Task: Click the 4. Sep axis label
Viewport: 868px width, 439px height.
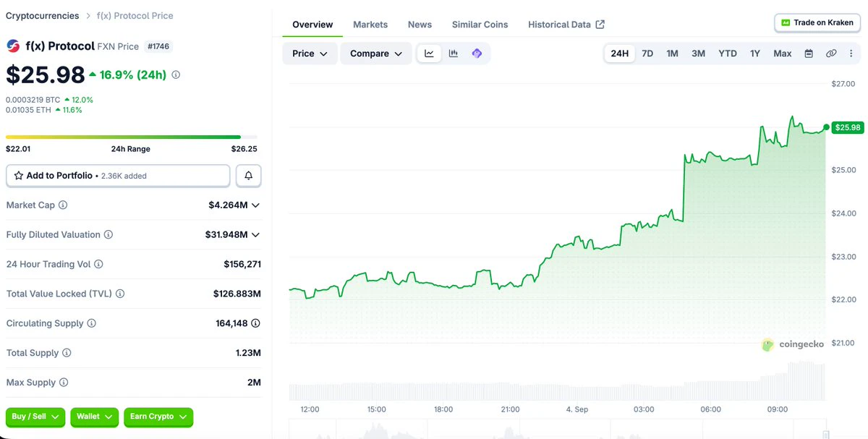Action: pyautogui.click(x=577, y=409)
